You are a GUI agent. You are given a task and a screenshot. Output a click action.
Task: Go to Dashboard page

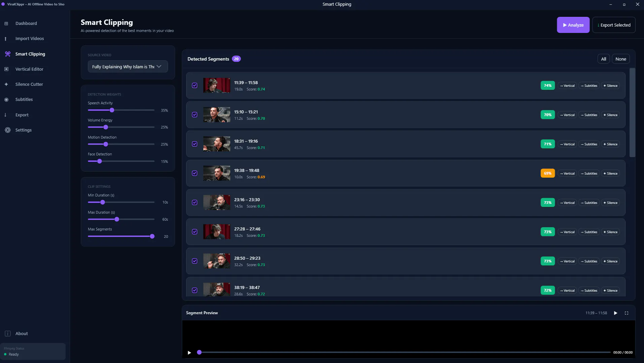(26, 24)
